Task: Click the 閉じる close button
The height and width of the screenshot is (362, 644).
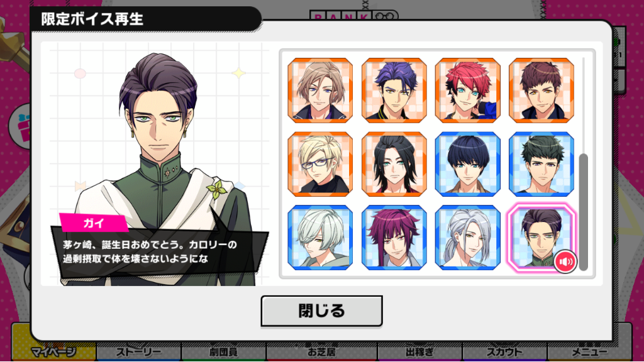Action: 321,311
